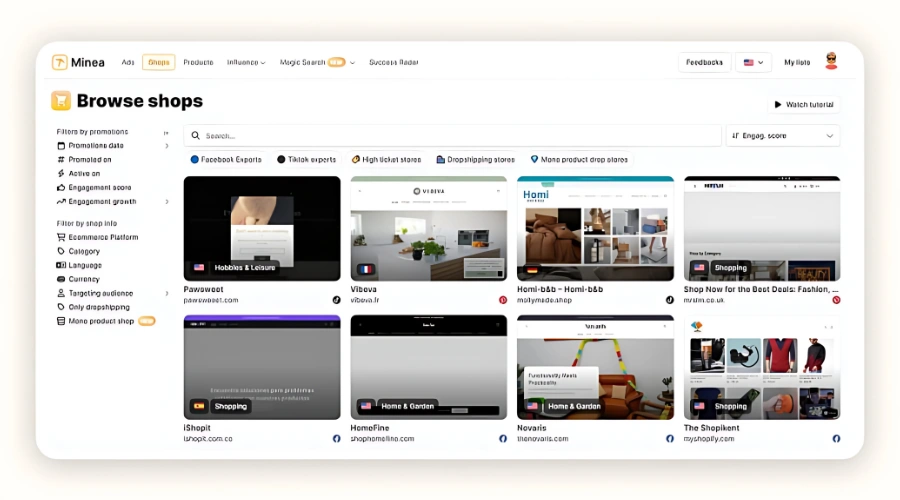Open the Ads tab
Viewport: 900px width, 500px height.
tap(127, 62)
